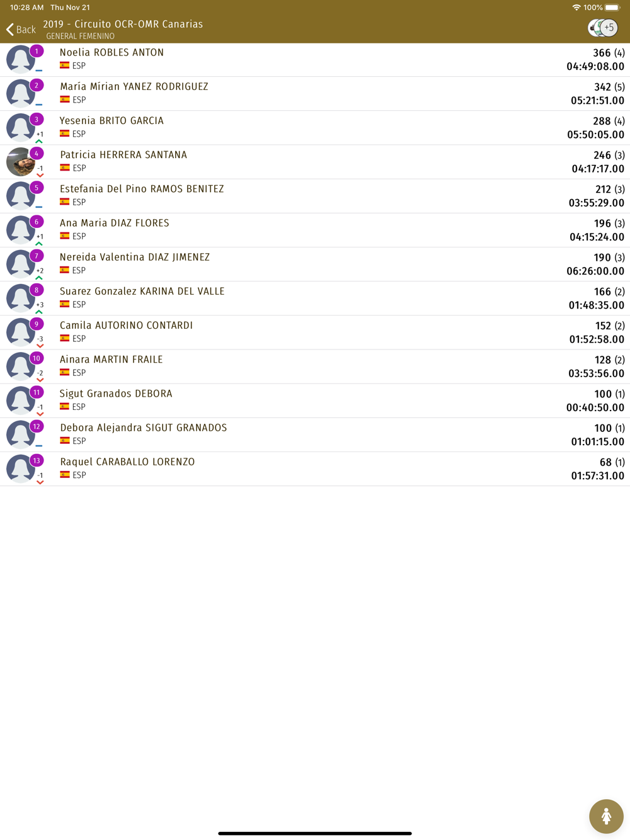
Task: Open Patricia HERRERA SANTANA's profile photo
Action: (20, 162)
